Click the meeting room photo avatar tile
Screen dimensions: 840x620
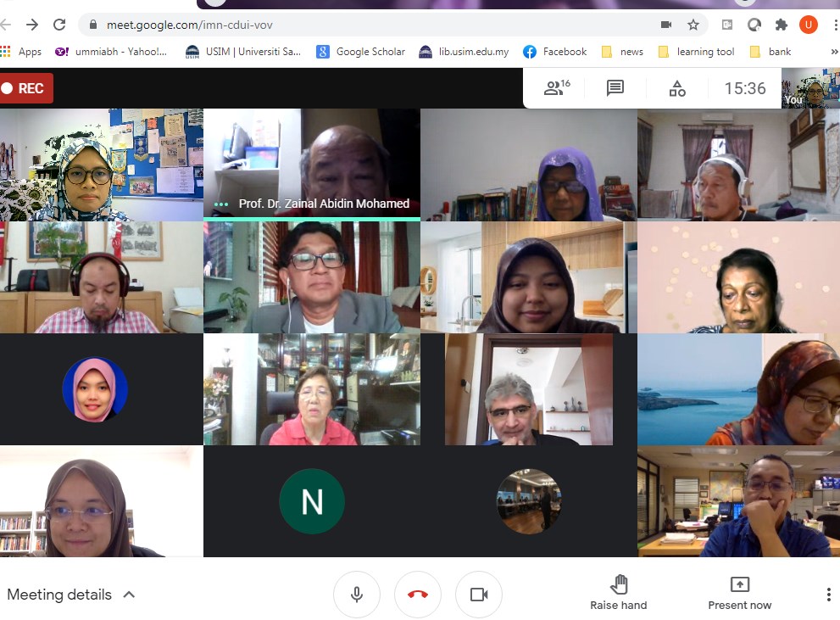click(x=529, y=501)
